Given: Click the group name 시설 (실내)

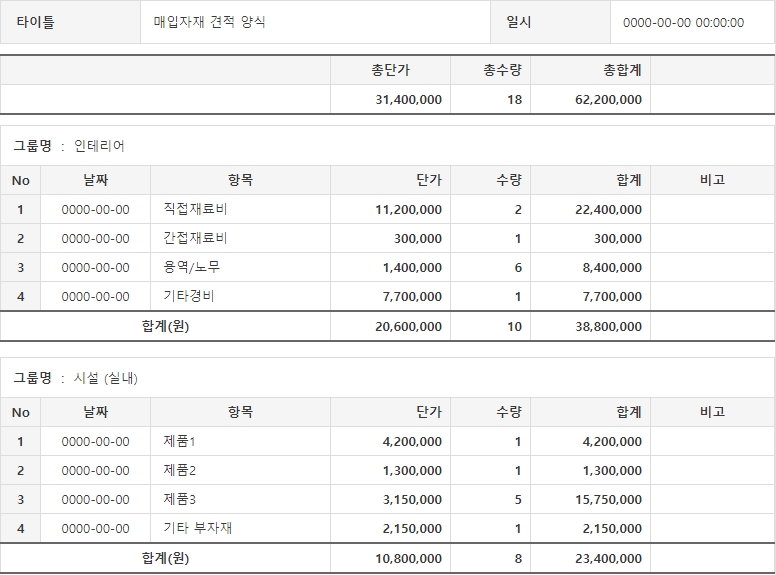Looking at the screenshot, I should (105, 378).
